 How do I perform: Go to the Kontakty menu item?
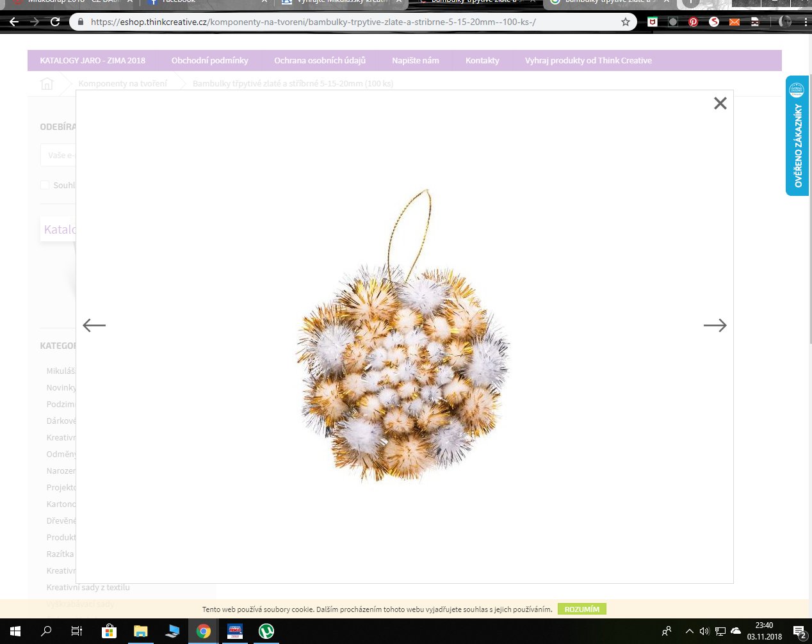click(x=482, y=61)
